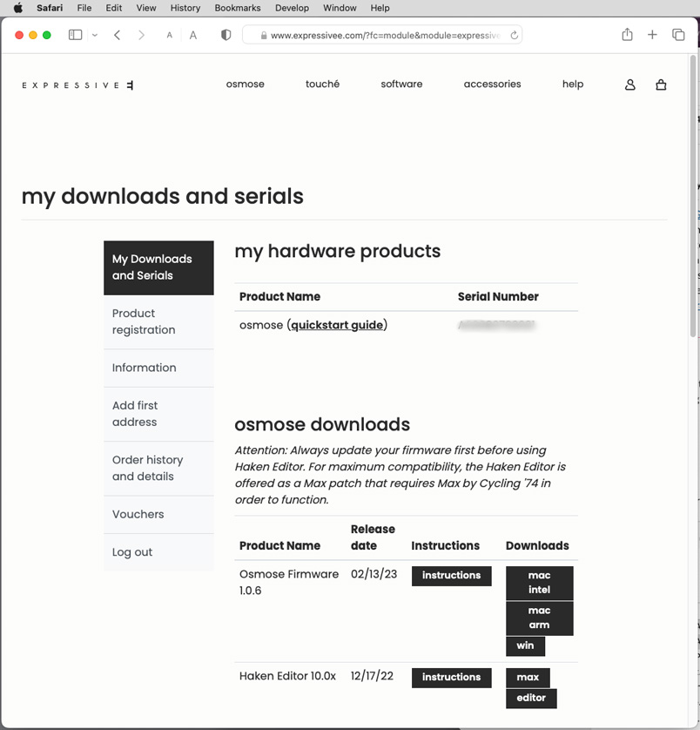
Task: Open the osmose navigation menu
Action: click(x=245, y=84)
